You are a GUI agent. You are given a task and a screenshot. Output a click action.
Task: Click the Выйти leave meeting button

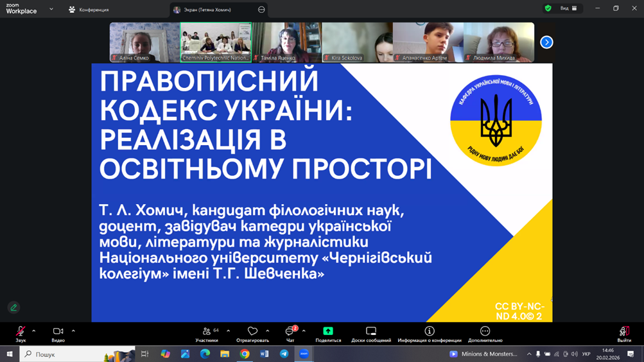[x=623, y=332]
